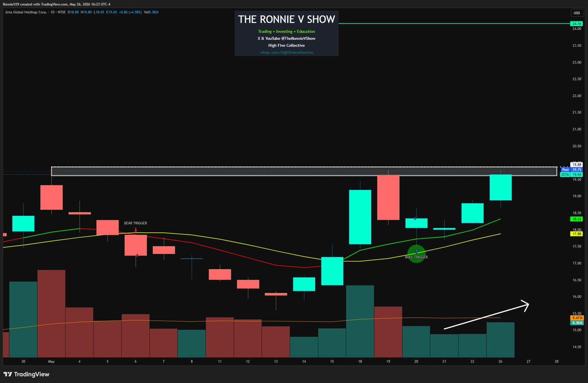The width and height of the screenshot is (588, 383).
Task: Click the 22.50 price axis label
Action: (576, 79)
